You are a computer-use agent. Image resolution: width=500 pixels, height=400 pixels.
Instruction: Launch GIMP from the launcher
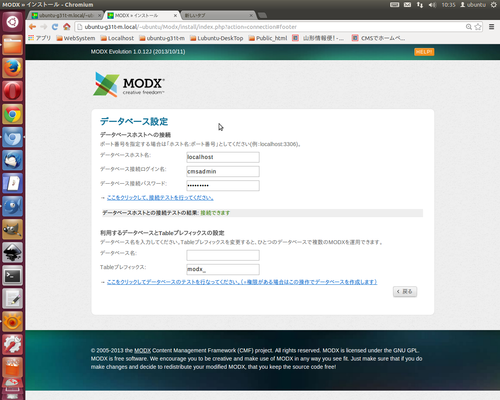click(x=12, y=229)
